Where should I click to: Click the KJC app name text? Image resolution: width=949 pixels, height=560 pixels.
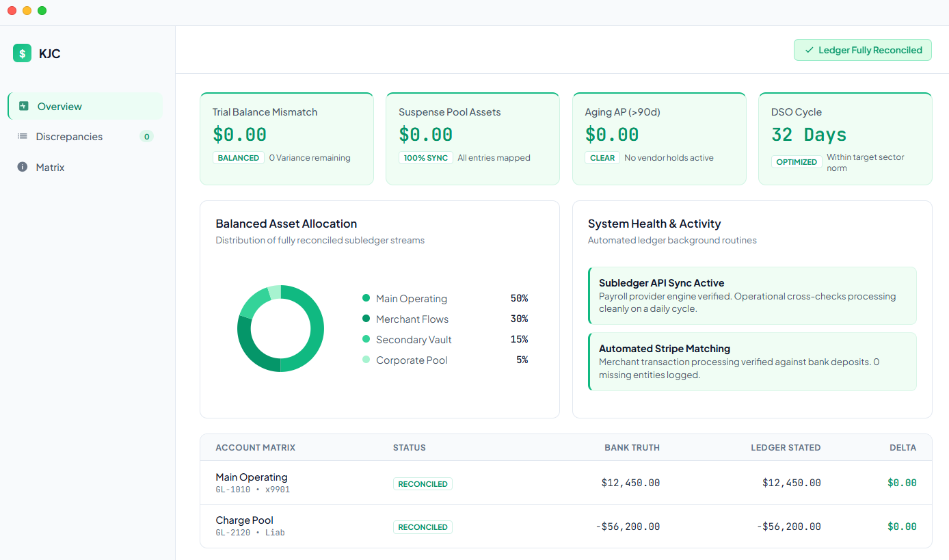pos(50,54)
